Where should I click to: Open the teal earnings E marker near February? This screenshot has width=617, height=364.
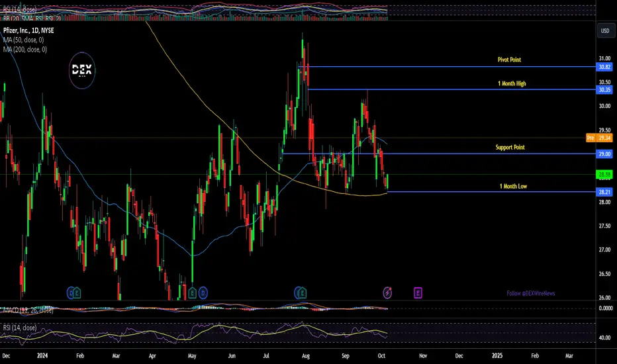pos(77,293)
